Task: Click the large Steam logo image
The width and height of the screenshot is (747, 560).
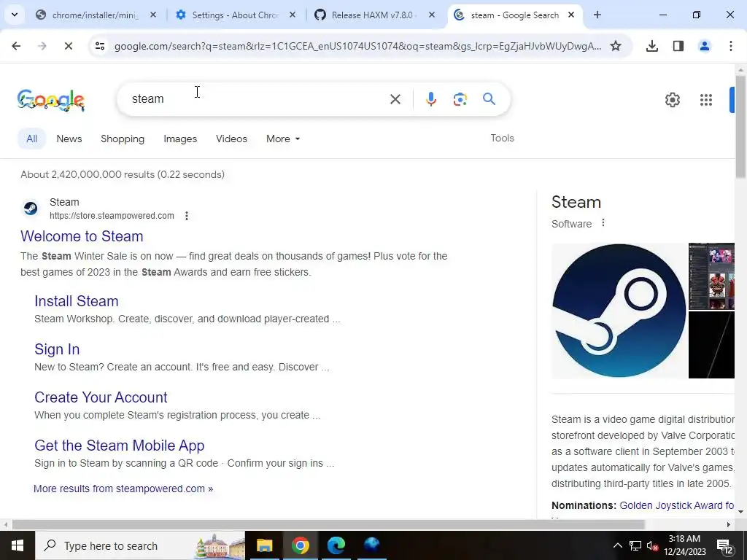Action: [x=619, y=311]
